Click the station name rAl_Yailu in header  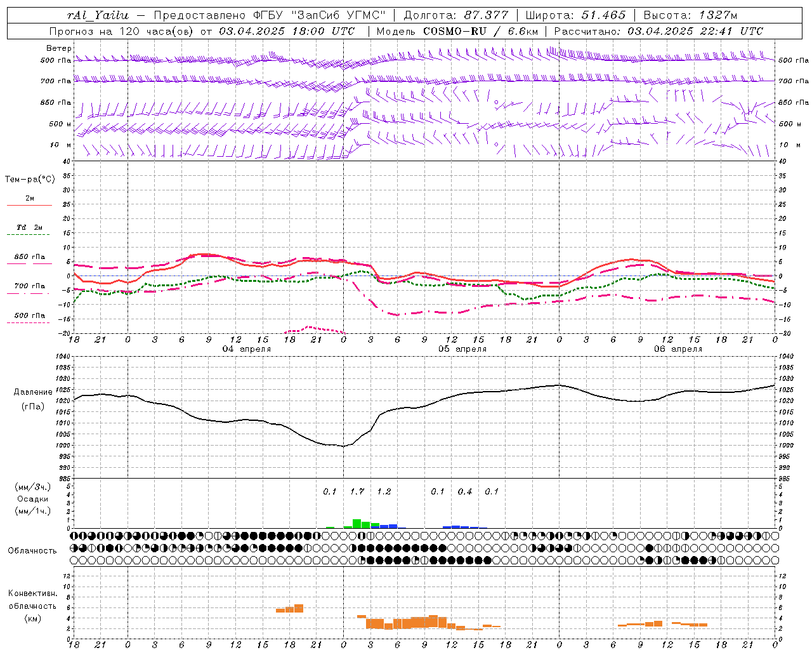tap(98, 15)
